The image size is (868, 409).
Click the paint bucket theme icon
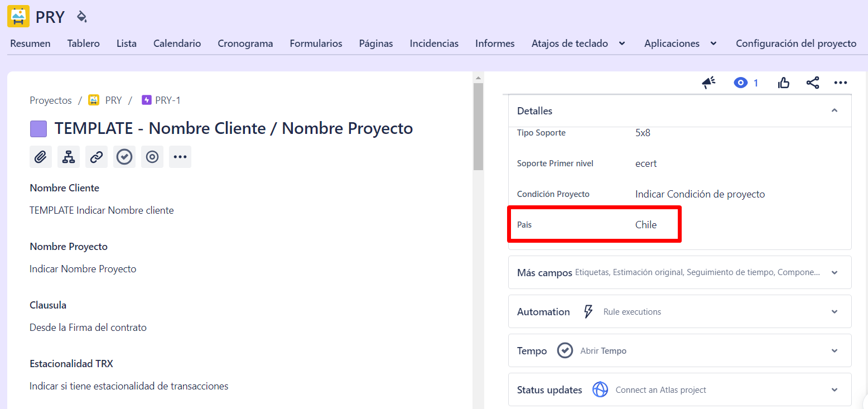pyautogui.click(x=82, y=16)
